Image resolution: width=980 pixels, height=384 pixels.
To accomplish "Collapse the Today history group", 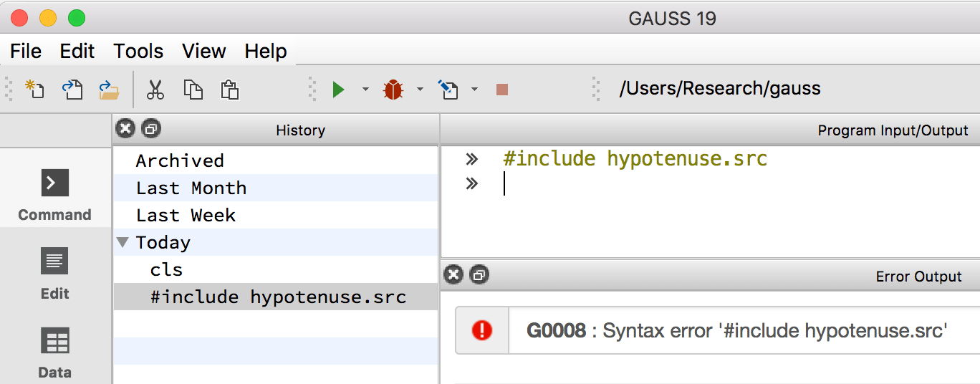I will [123, 242].
